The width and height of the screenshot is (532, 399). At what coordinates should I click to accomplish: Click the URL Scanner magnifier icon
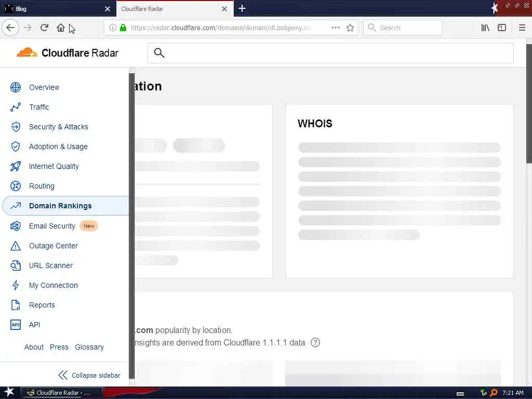15,265
